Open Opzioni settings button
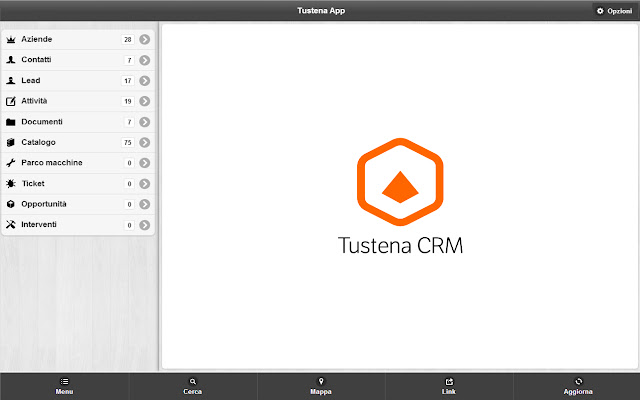Viewport: 640px width, 400px height. [614, 11]
